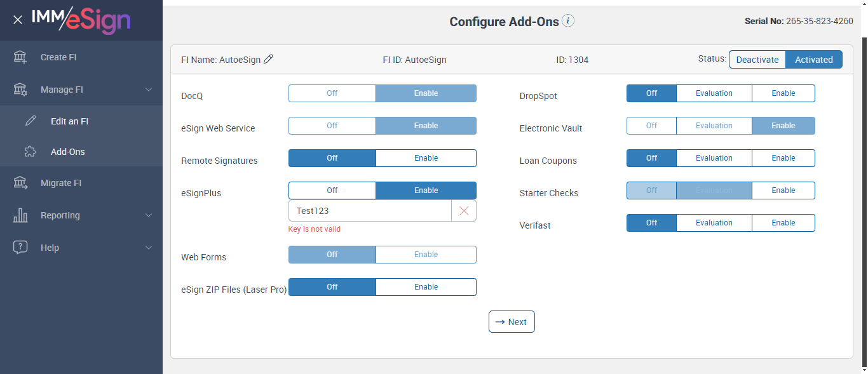
Task: Click the Deactivate status button
Action: pyautogui.click(x=757, y=60)
